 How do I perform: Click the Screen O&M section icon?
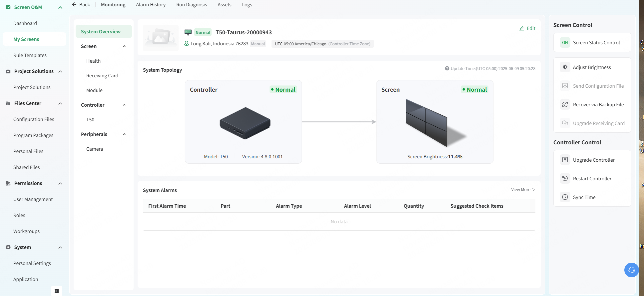coord(8,7)
